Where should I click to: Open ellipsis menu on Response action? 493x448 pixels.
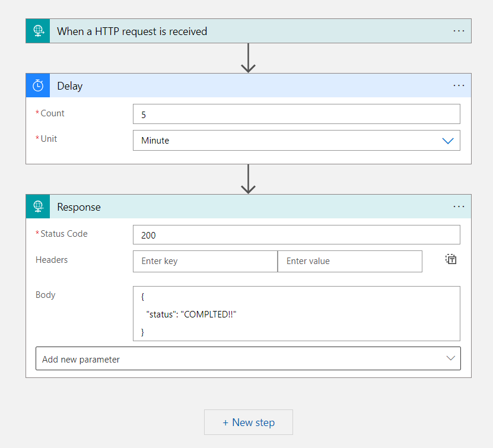click(459, 206)
